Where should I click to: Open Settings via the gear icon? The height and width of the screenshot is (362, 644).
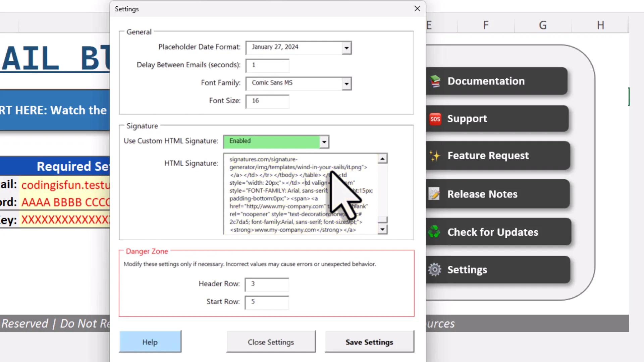pyautogui.click(x=434, y=269)
